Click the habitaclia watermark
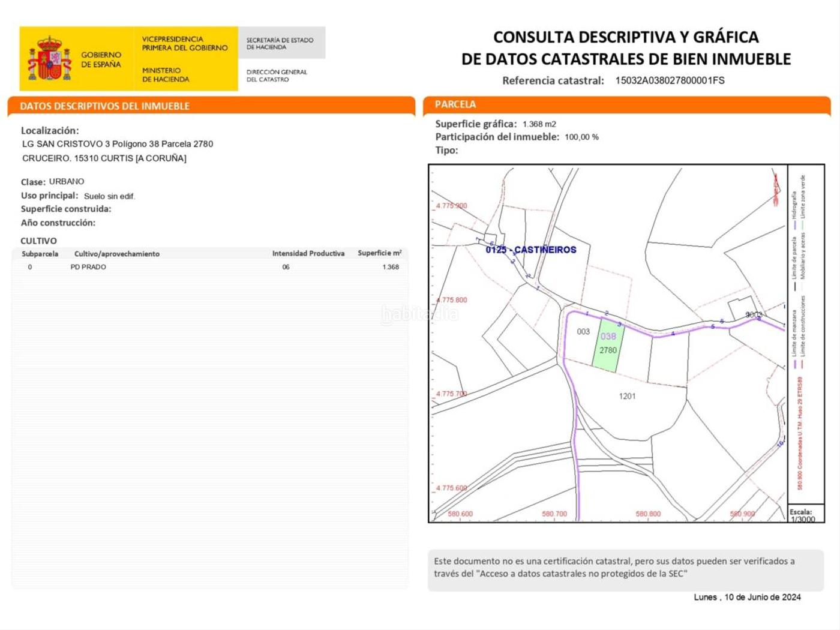840x630 pixels. 420,314
